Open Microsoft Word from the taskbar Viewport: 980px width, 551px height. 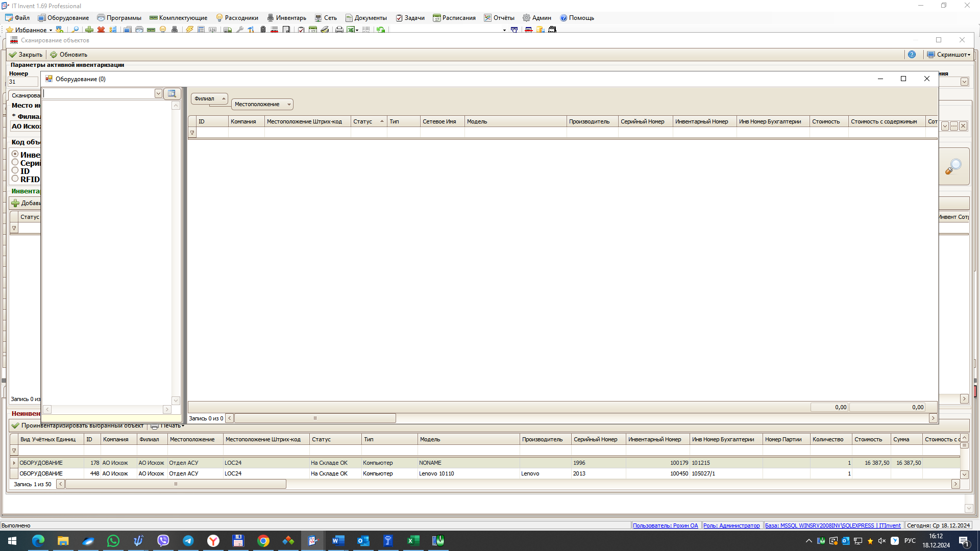point(338,541)
